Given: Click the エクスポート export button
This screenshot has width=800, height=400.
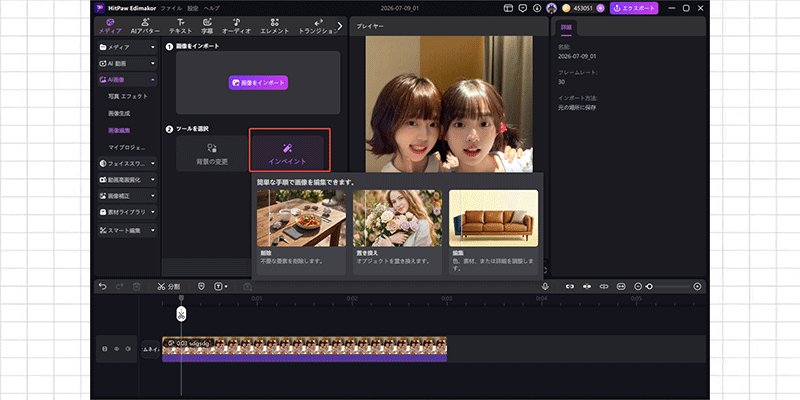Looking at the screenshot, I should click(634, 8).
